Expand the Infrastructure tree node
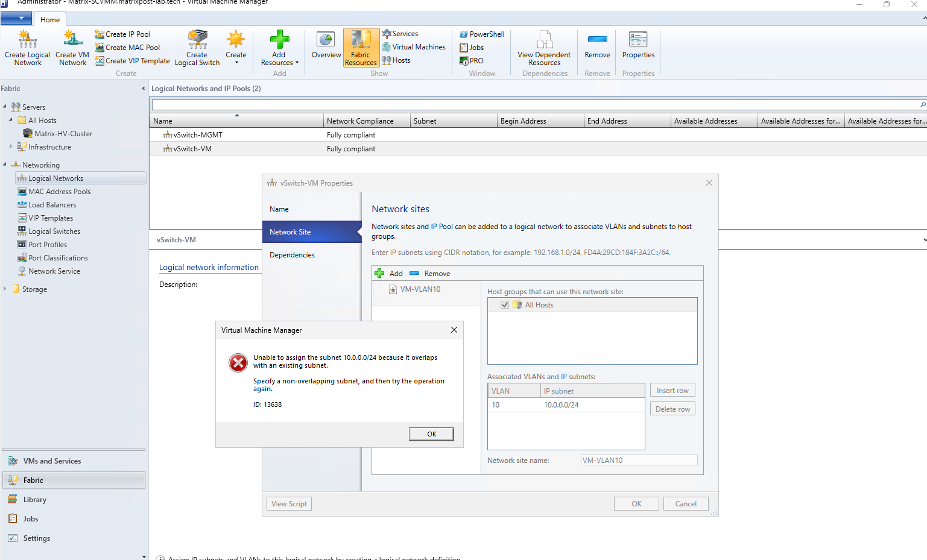This screenshot has height=560, width=927. pos(11,146)
